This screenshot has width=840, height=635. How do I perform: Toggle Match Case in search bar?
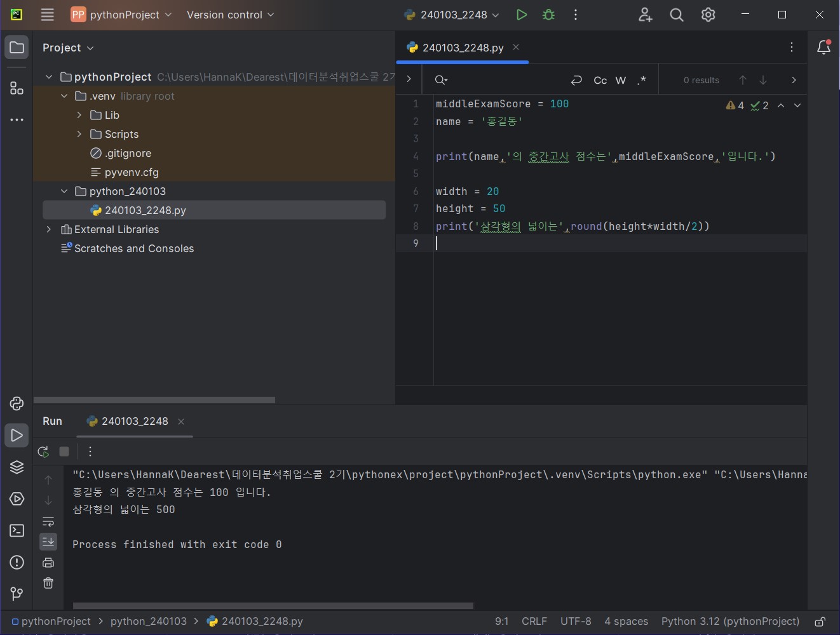(600, 80)
